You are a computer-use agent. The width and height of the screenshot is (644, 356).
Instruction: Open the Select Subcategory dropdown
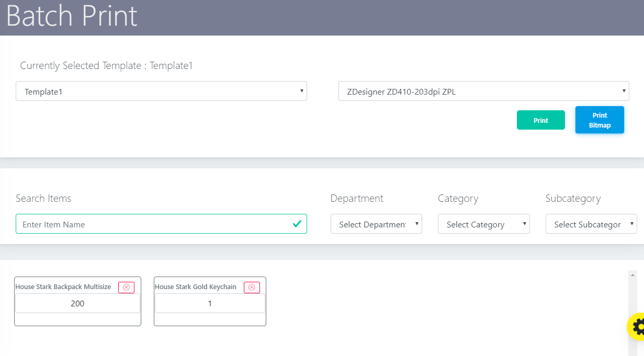[591, 224]
